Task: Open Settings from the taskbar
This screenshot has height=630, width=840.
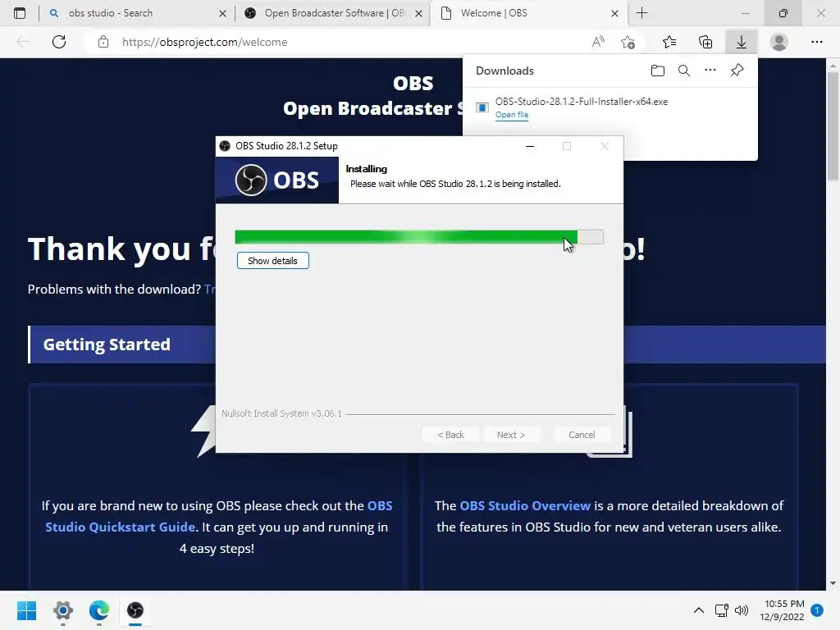Action: pos(62,610)
